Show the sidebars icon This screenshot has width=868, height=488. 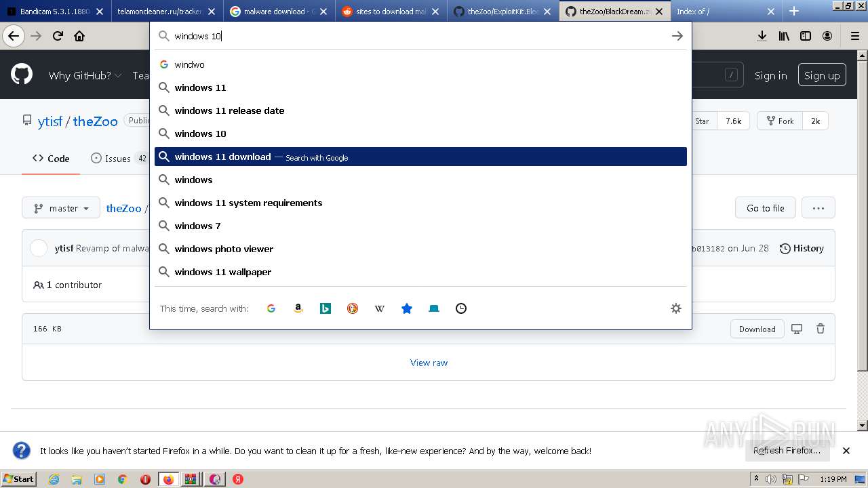point(806,36)
